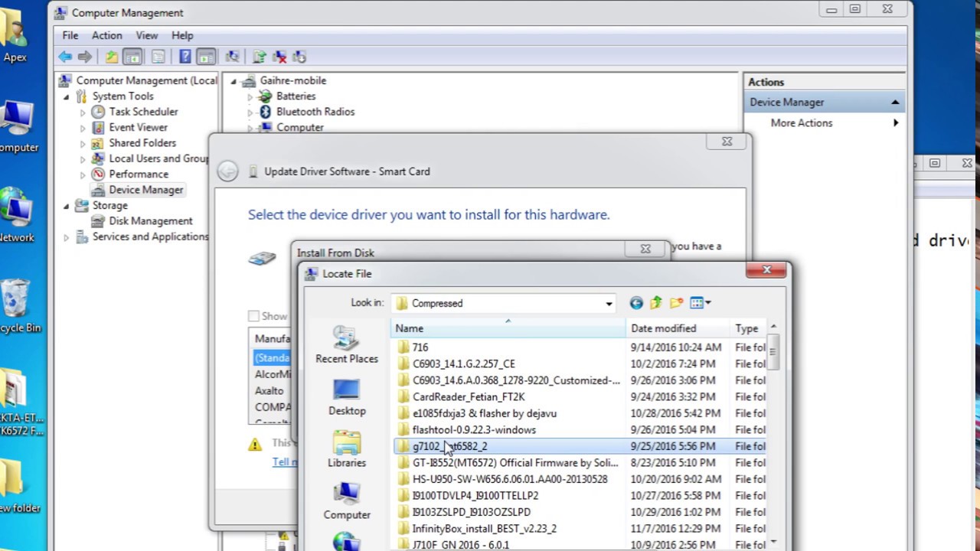
Task: Collapse the Gaihre-mobile root device node
Action: coord(234,81)
